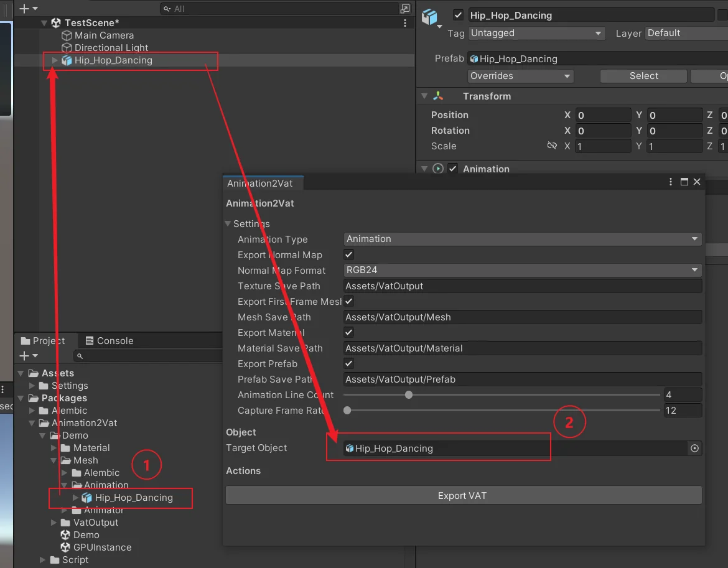Open the TestScene hierarchy options menu
The width and height of the screenshot is (728, 568).
tap(405, 23)
